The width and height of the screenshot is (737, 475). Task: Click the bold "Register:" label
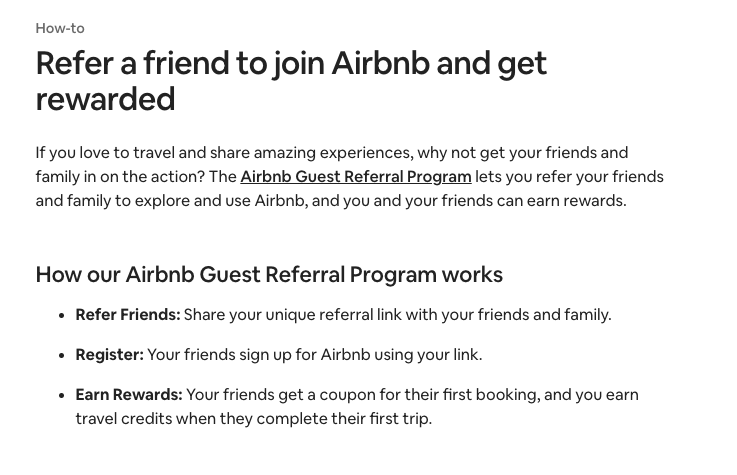coord(109,355)
